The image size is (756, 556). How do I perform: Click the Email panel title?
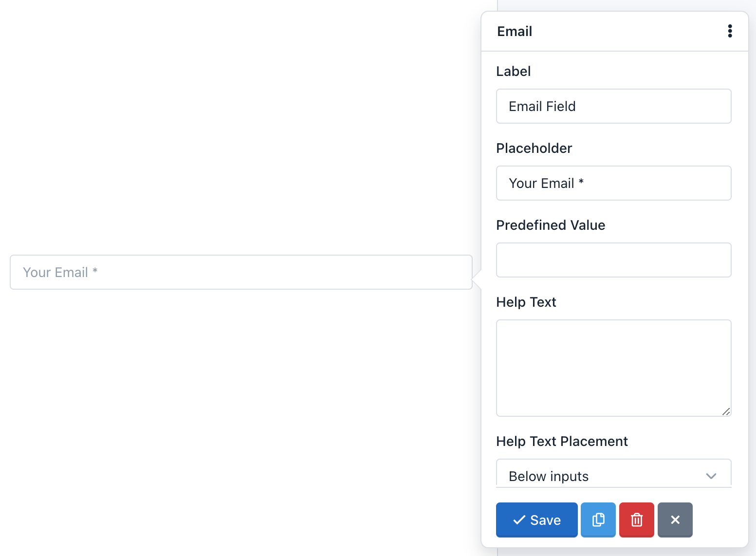point(515,31)
